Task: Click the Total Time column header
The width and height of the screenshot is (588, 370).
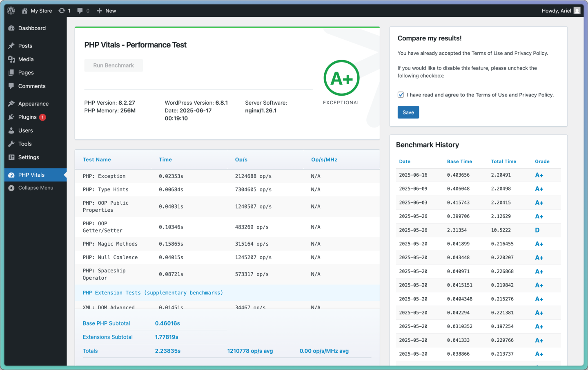Action: coord(503,161)
